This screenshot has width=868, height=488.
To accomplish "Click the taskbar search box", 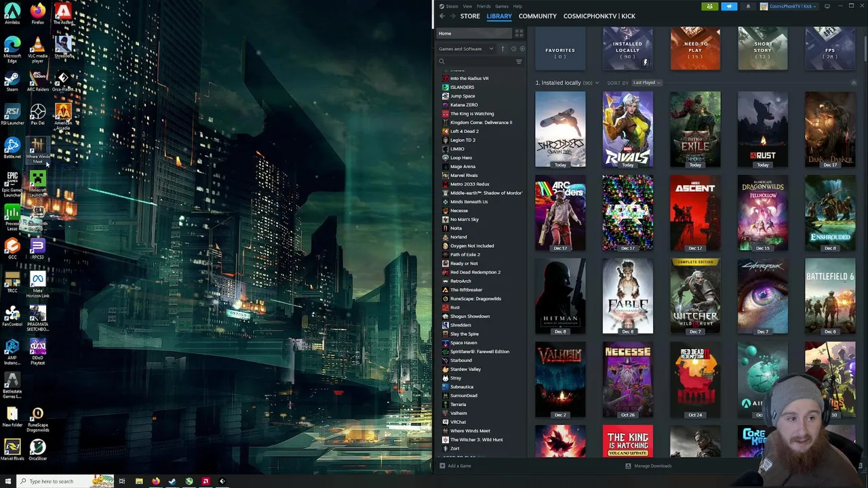I will (x=64, y=481).
